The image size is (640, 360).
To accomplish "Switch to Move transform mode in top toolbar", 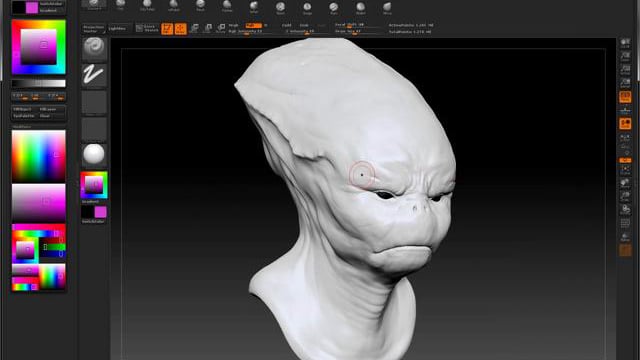I will click(194, 28).
